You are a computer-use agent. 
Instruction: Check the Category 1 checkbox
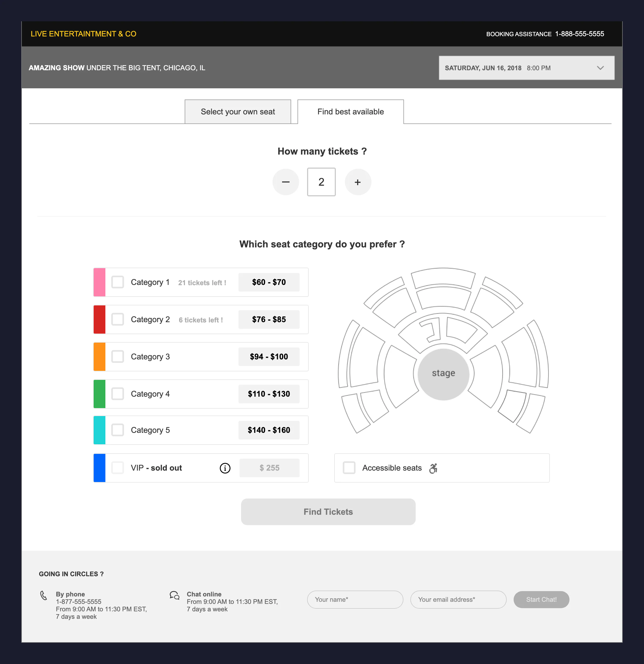pyautogui.click(x=118, y=282)
